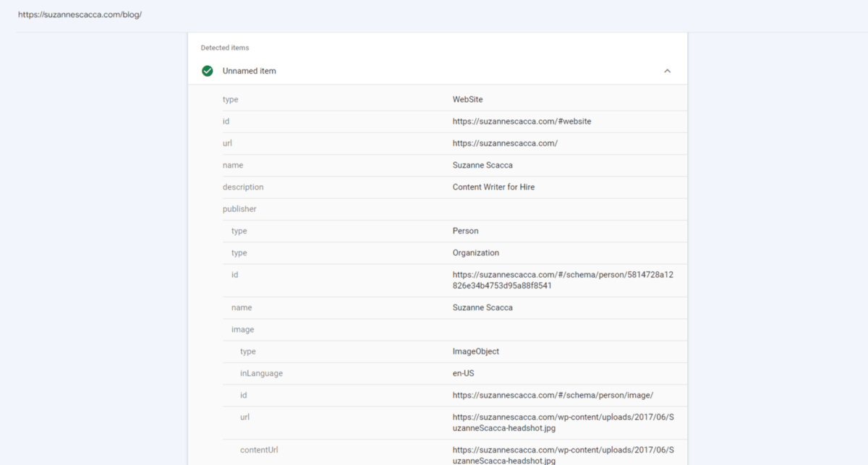
Task: Click the URL field showing suzannescacca.com/blog/
Action: (80, 14)
